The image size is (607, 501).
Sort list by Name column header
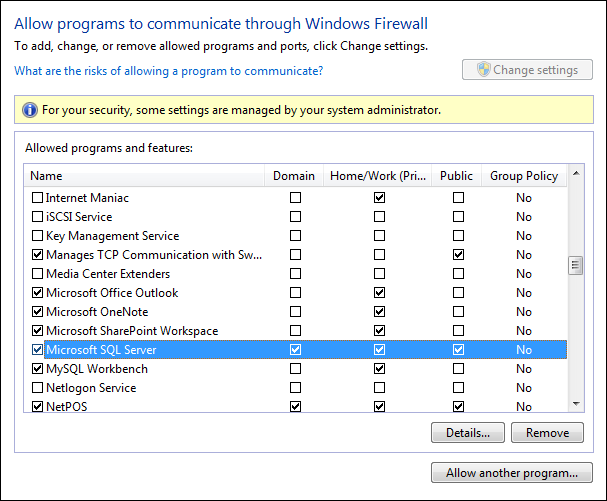point(144,176)
